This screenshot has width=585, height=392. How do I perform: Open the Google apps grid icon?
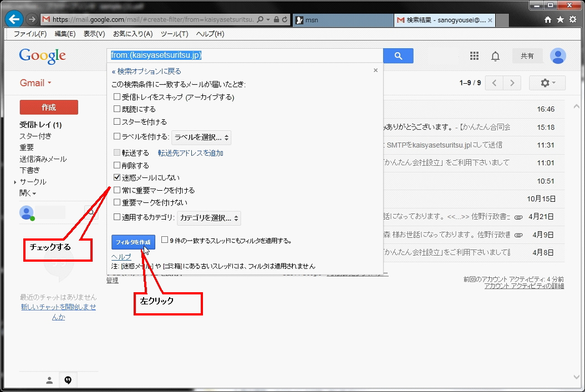(474, 56)
